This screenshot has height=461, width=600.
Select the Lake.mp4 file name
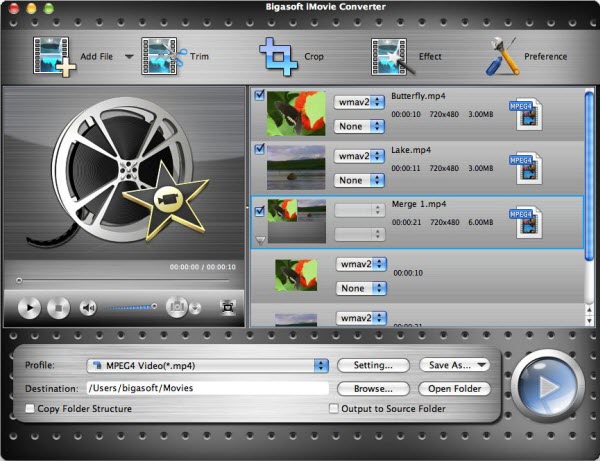pyautogui.click(x=411, y=150)
